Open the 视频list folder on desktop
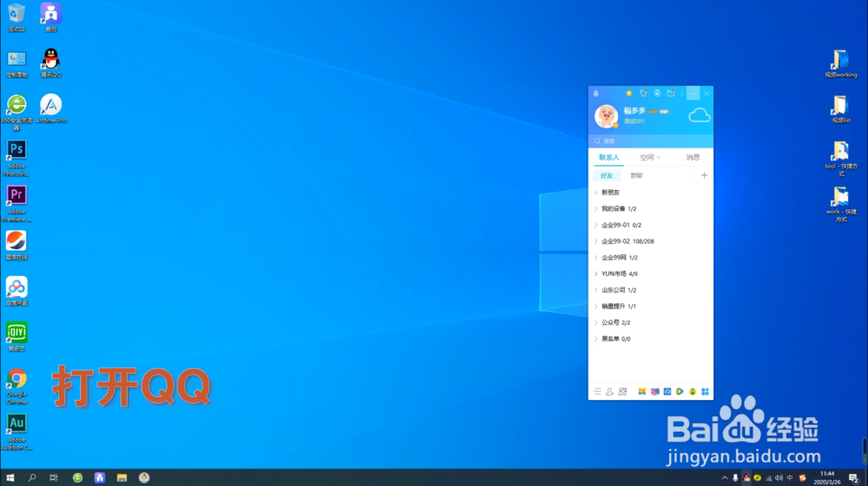The height and width of the screenshot is (486, 868). pos(841,108)
